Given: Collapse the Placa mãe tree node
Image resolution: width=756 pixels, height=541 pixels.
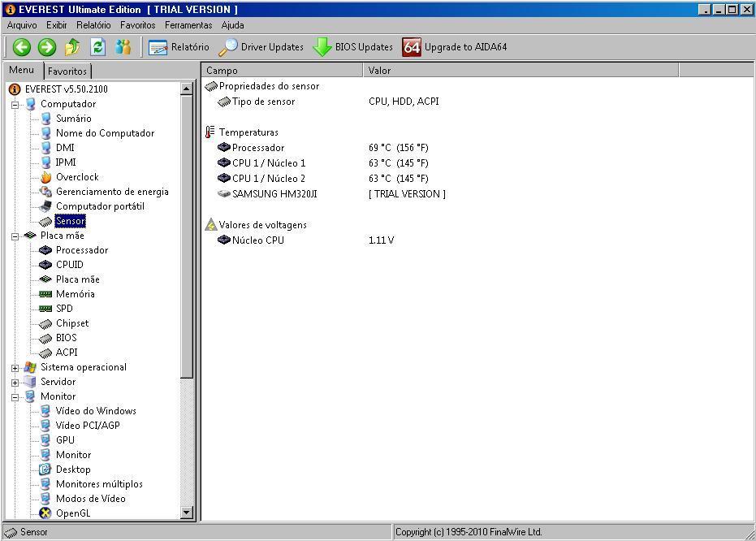Looking at the screenshot, I should [x=15, y=236].
